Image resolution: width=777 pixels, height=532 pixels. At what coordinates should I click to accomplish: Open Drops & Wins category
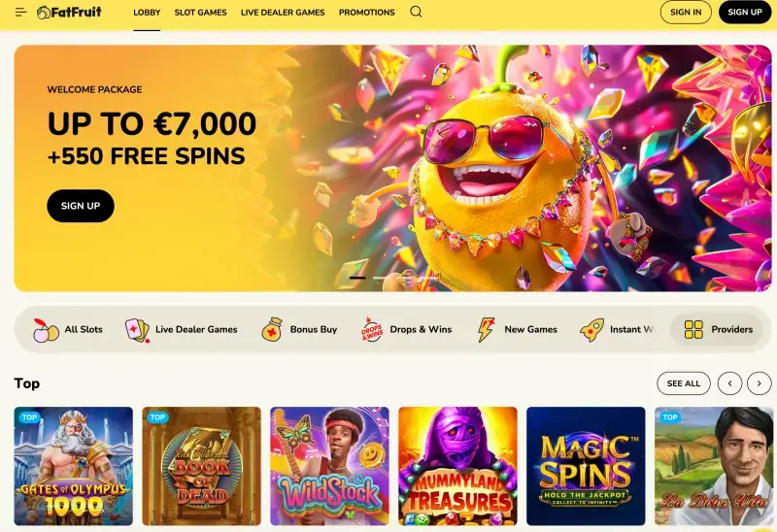[x=406, y=329]
